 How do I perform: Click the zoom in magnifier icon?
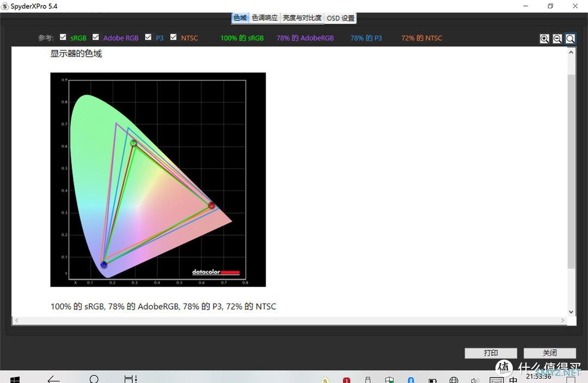pos(544,39)
